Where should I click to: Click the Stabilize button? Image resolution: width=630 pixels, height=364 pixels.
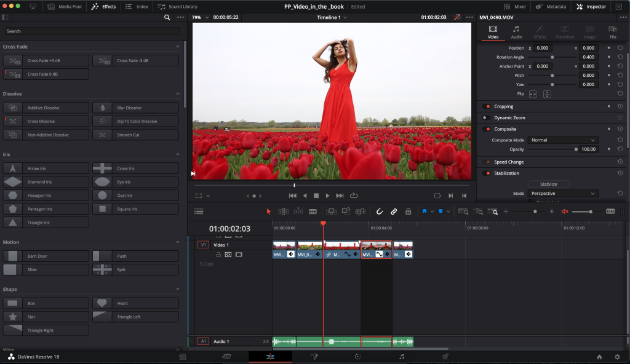pos(548,184)
